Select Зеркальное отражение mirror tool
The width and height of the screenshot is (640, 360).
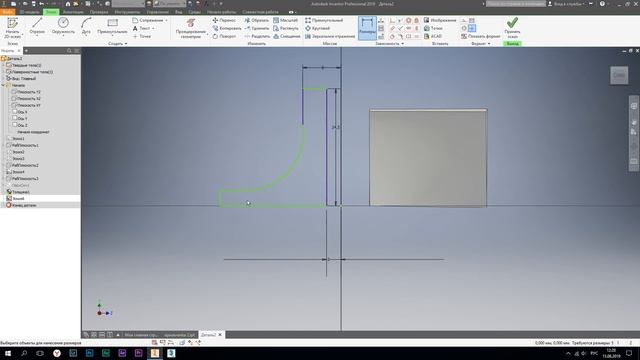[330, 36]
